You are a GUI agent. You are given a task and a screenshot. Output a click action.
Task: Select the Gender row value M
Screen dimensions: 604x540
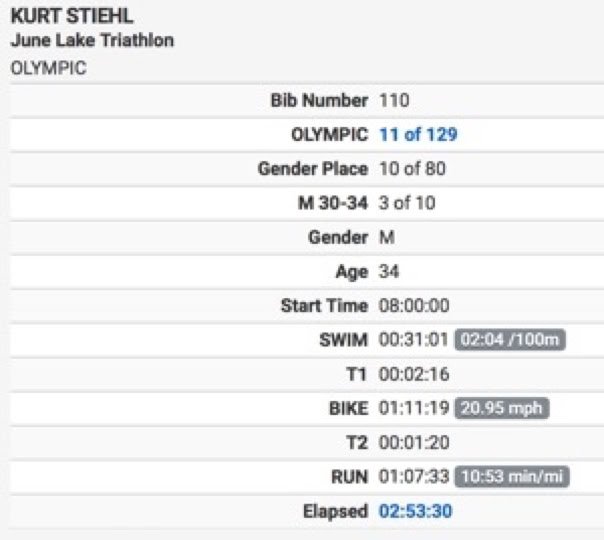tap(387, 237)
